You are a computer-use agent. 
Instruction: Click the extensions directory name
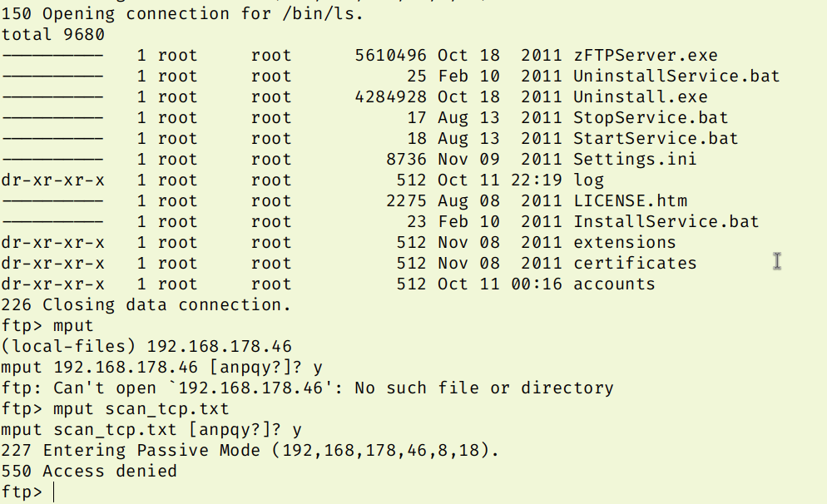[x=624, y=243]
